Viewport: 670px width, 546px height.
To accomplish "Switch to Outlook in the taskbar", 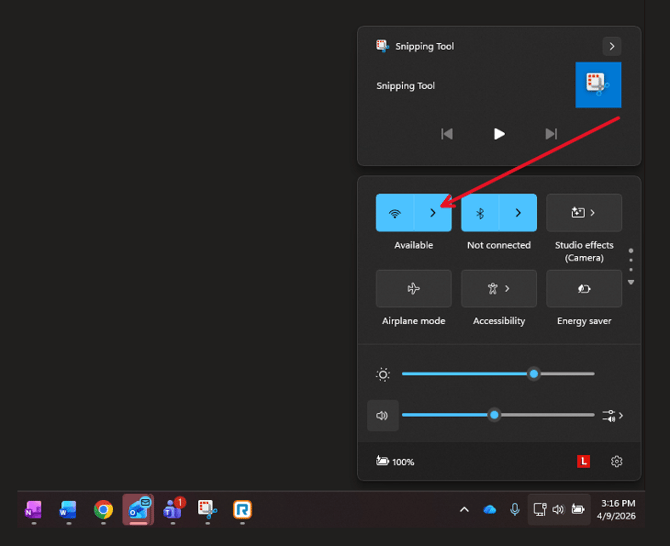I will point(138,510).
